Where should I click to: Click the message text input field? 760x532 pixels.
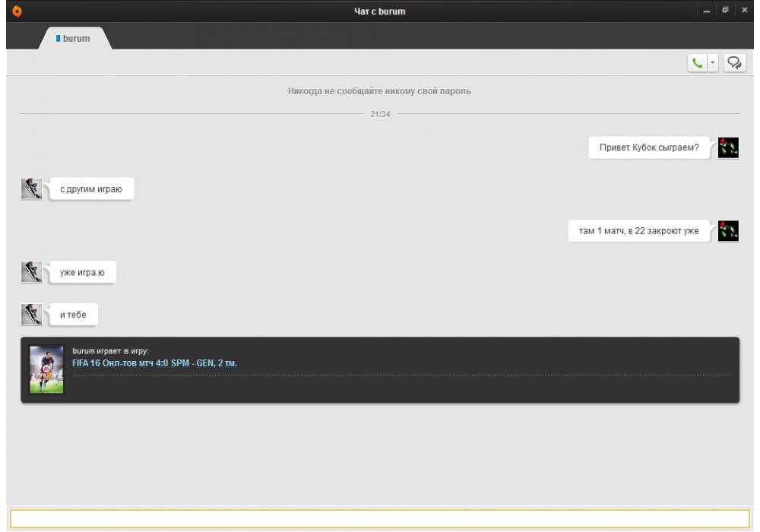(x=379, y=518)
